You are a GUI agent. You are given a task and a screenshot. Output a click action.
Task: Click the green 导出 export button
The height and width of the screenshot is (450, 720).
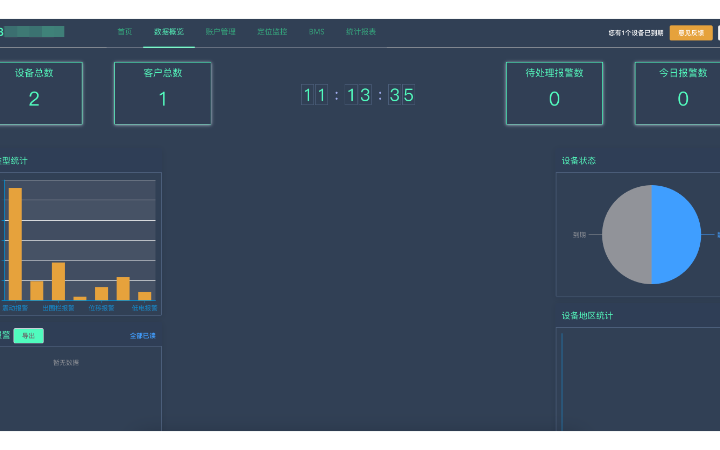pyautogui.click(x=28, y=336)
